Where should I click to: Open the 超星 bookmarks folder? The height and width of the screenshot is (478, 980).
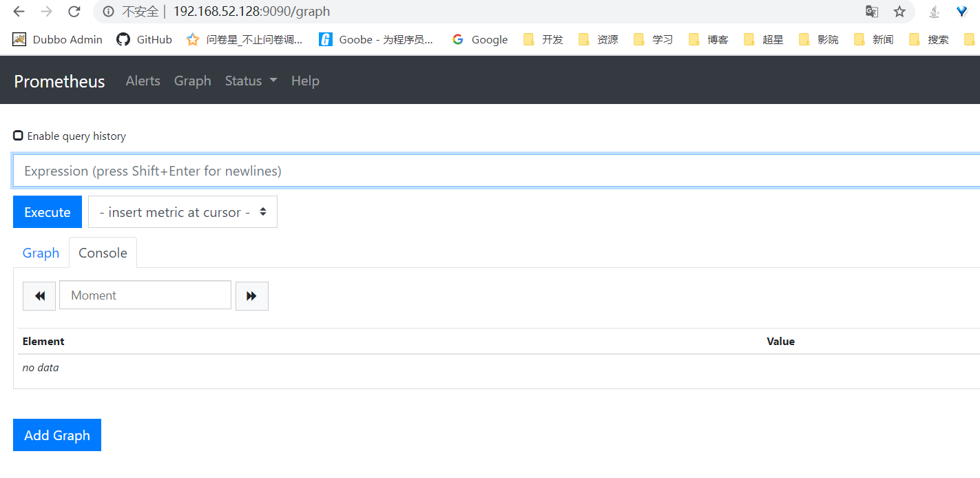point(764,39)
